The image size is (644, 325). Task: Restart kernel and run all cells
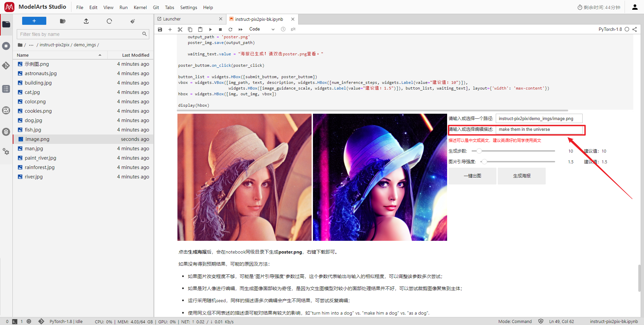pos(240,30)
